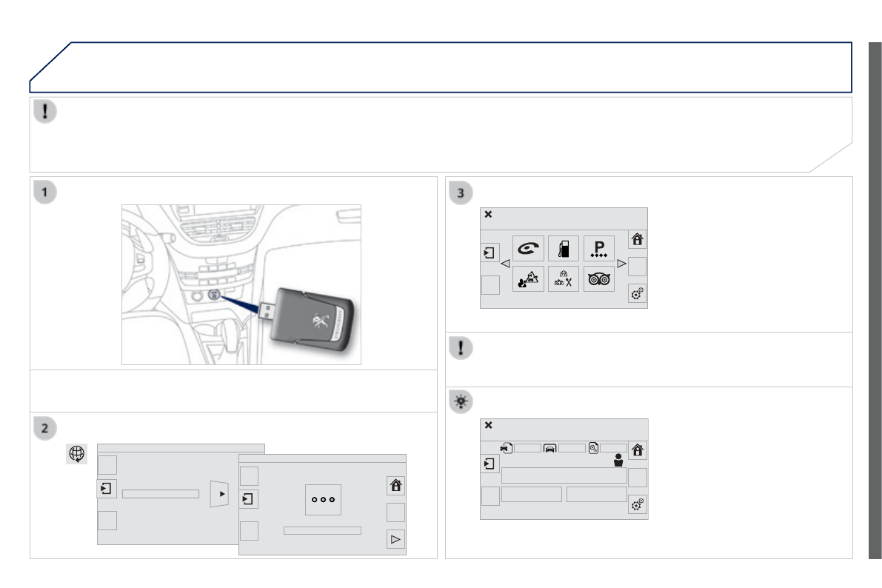This screenshot has height=588, width=882.
Task: Tap the globe connected services icon
Action: pyautogui.click(x=77, y=455)
